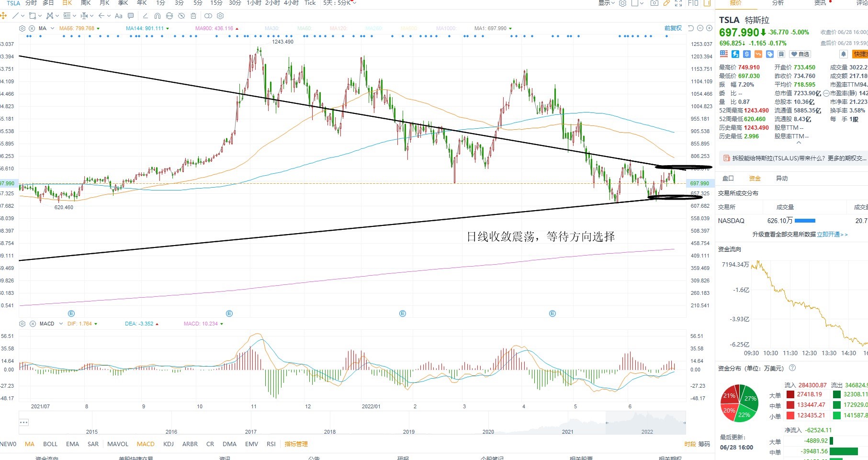Viewport: 868px width, 460px height.
Task: Toggle the KDJ sub-indicator
Action: coord(169,444)
